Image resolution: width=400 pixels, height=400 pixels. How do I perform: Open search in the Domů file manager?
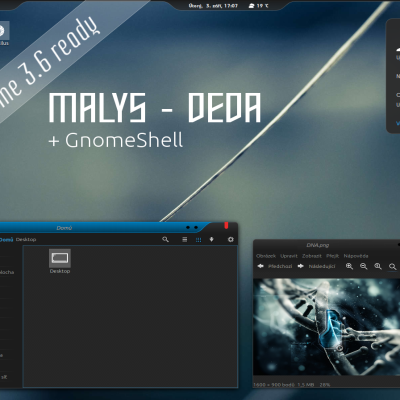tap(165, 239)
